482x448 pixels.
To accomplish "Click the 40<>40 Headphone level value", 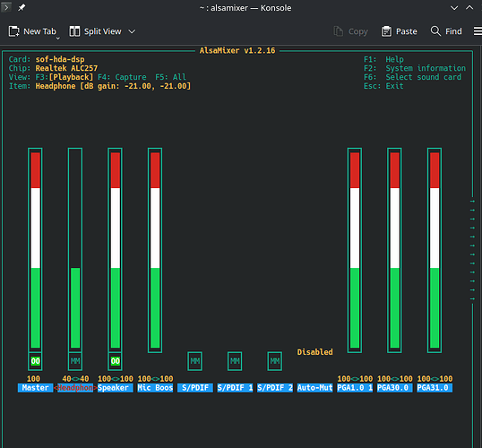I will [75, 379].
